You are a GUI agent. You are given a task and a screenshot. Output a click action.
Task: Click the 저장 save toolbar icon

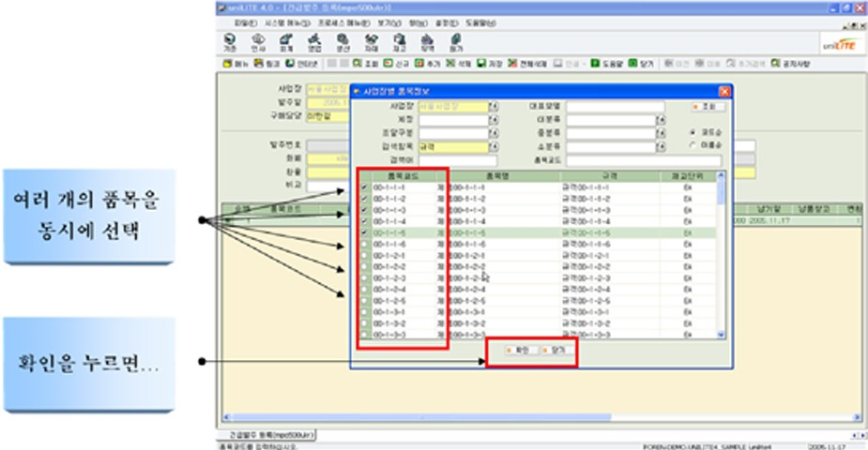pos(489,64)
